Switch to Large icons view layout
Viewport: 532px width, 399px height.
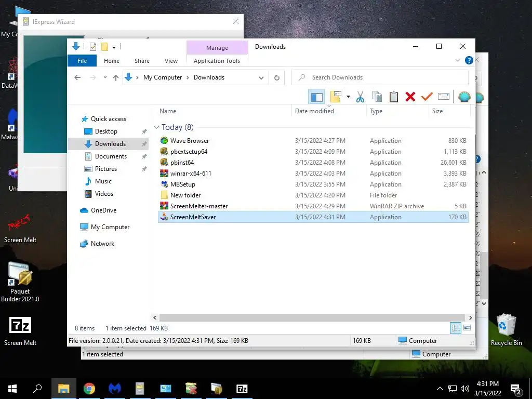pos(467,328)
